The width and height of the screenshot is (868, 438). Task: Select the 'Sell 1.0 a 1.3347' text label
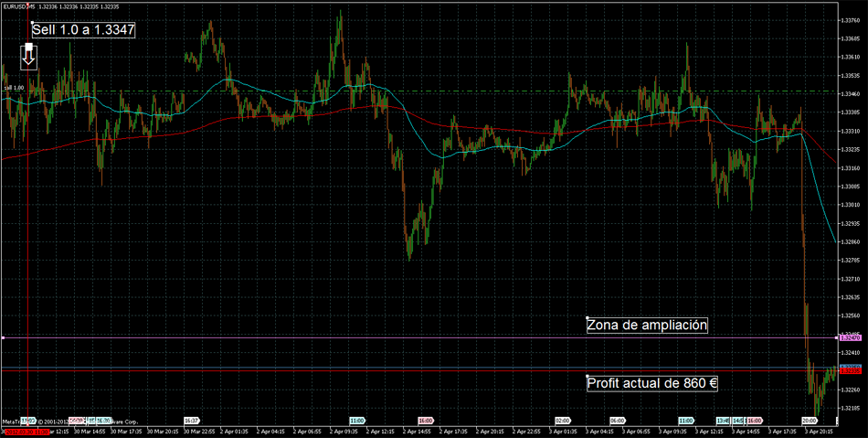83,30
